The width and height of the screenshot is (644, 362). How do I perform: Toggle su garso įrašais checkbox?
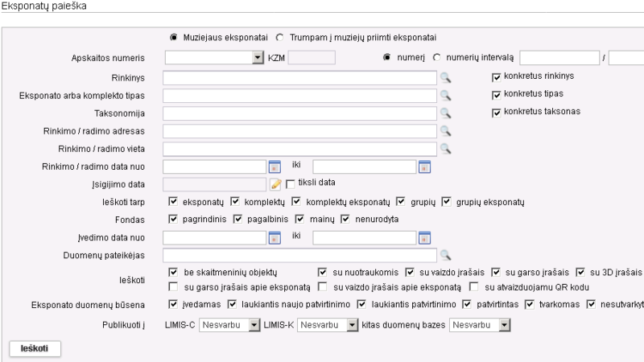click(x=496, y=272)
